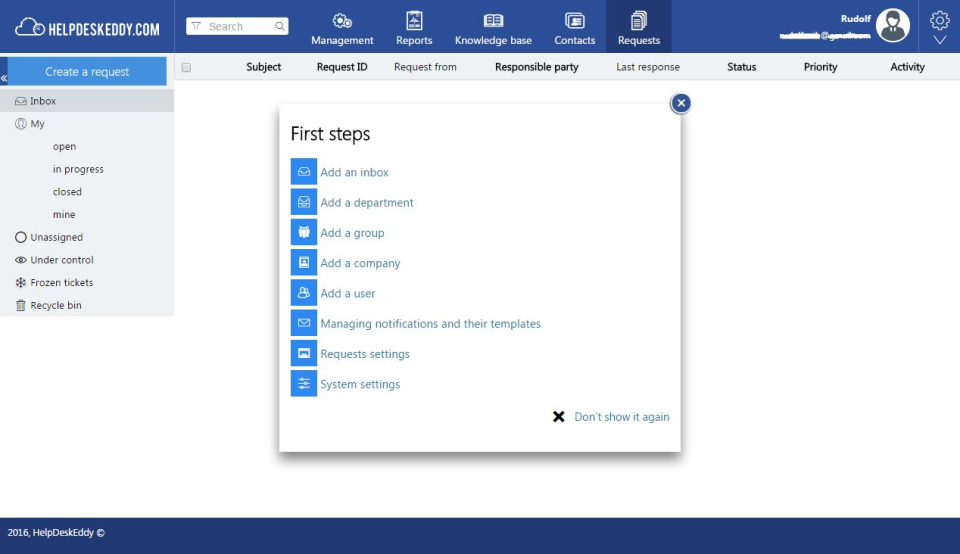This screenshot has width=960, height=554.
Task: Click the Add an inbox icon
Action: tap(303, 172)
